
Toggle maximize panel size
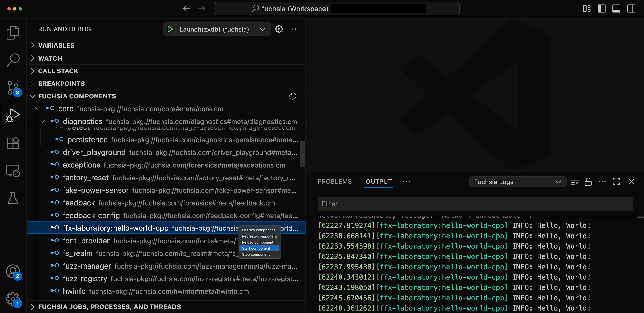[616, 182]
